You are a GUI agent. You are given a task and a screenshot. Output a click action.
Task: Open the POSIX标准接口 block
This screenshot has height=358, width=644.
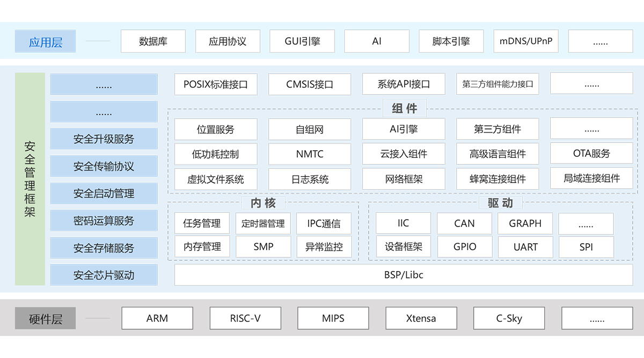pos(216,84)
